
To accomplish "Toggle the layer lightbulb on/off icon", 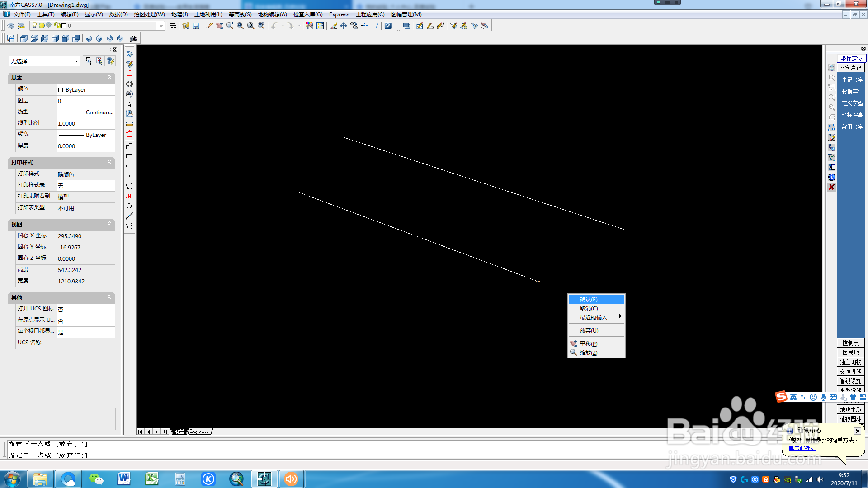I will point(34,26).
